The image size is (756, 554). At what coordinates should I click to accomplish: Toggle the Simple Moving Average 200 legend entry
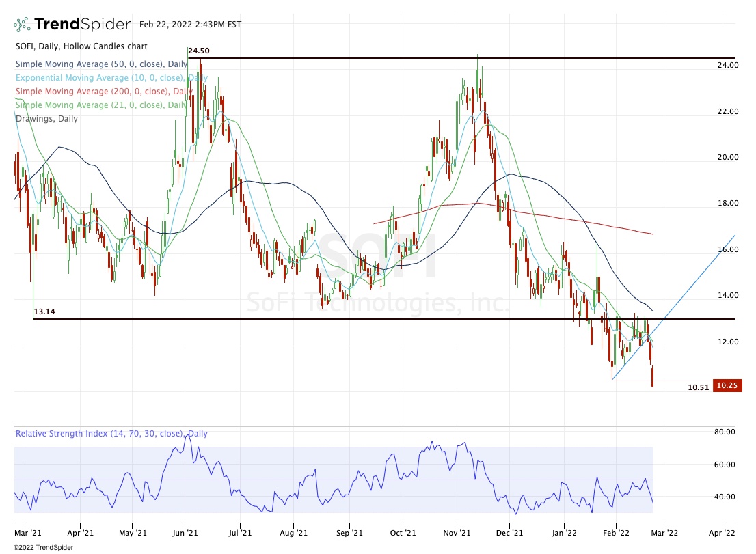pyautogui.click(x=103, y=92)
